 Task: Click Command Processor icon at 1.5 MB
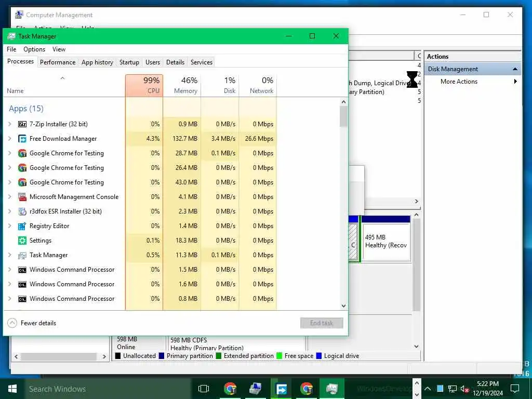[22, 270]
